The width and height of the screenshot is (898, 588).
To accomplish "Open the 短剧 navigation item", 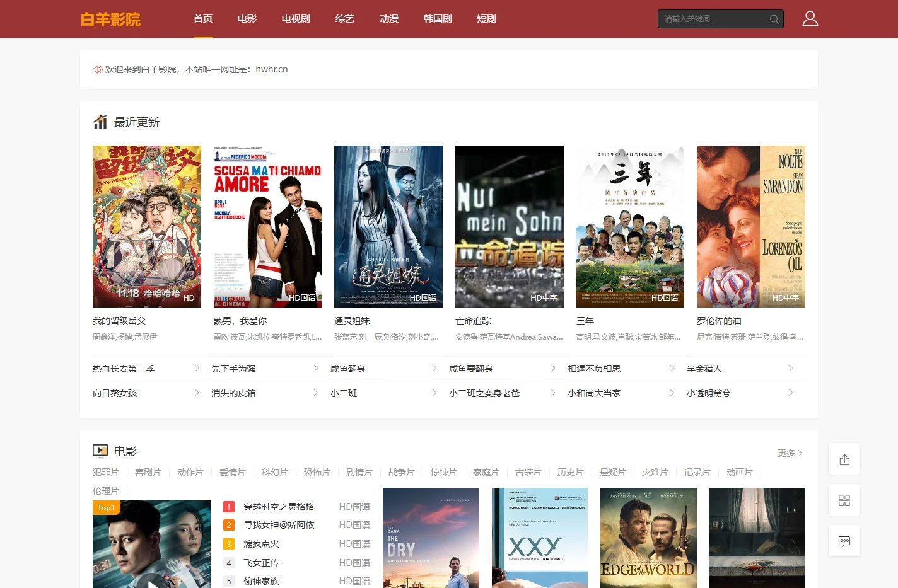I will (487, 19).
